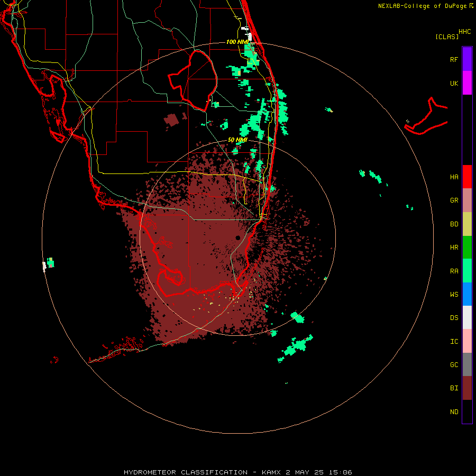The width and height of the screenshot is (476, 476).
Task: Click the WS blue legend swatch
Action: pos(467,294)
